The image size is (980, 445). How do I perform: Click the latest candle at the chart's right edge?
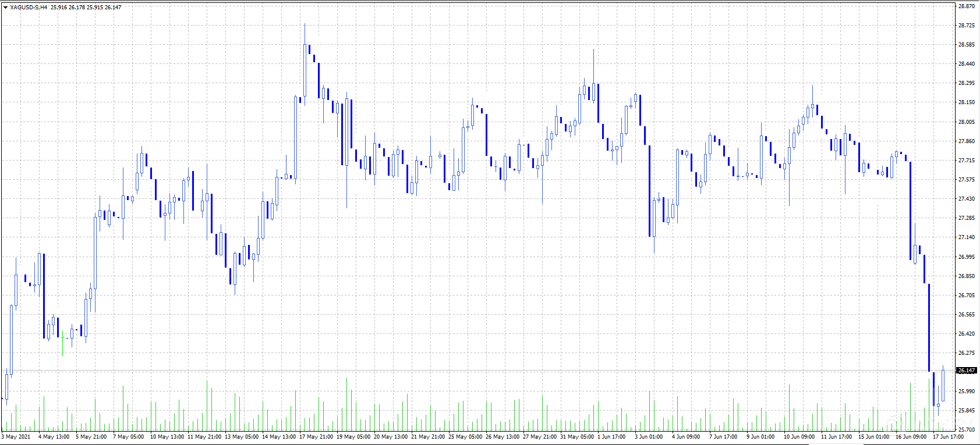pyautogui.click(x=943, y=385)
